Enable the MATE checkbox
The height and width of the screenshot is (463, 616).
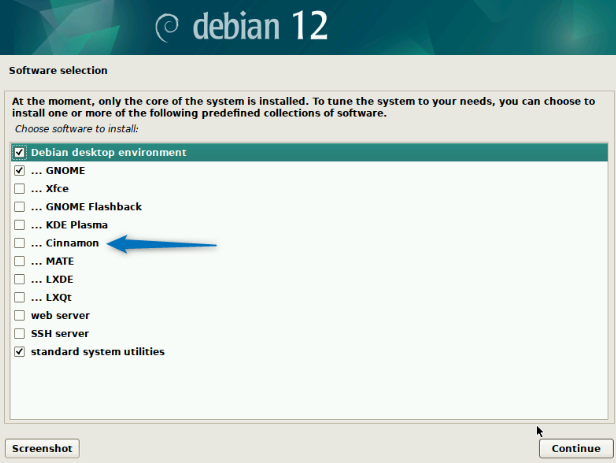tap(19, 261)
